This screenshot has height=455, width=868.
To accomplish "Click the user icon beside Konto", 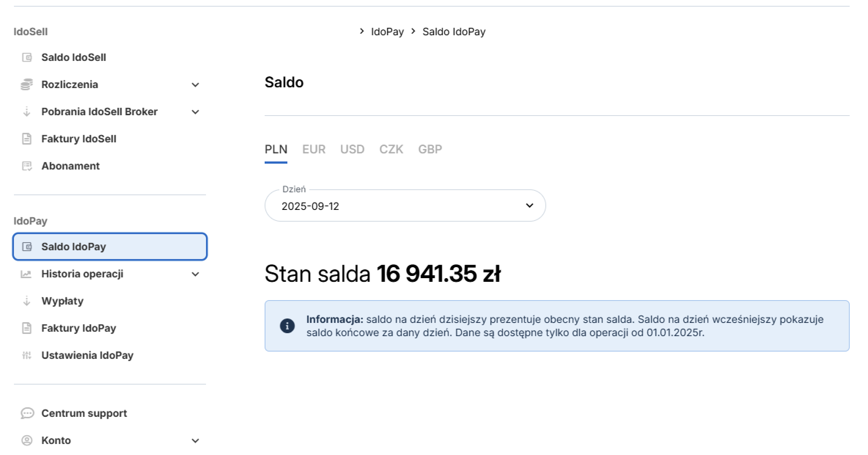I will 27,440.
